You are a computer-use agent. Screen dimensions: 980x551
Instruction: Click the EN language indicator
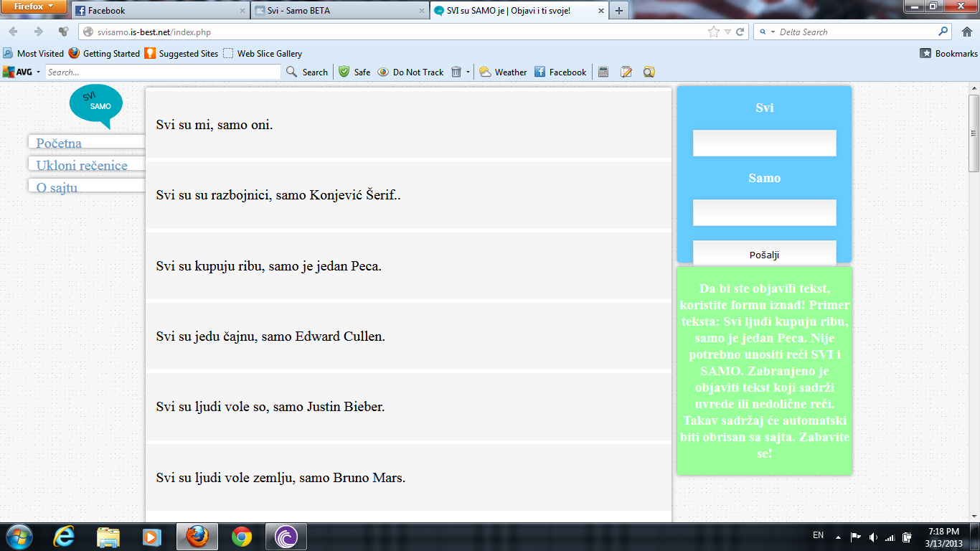point(818,535)
